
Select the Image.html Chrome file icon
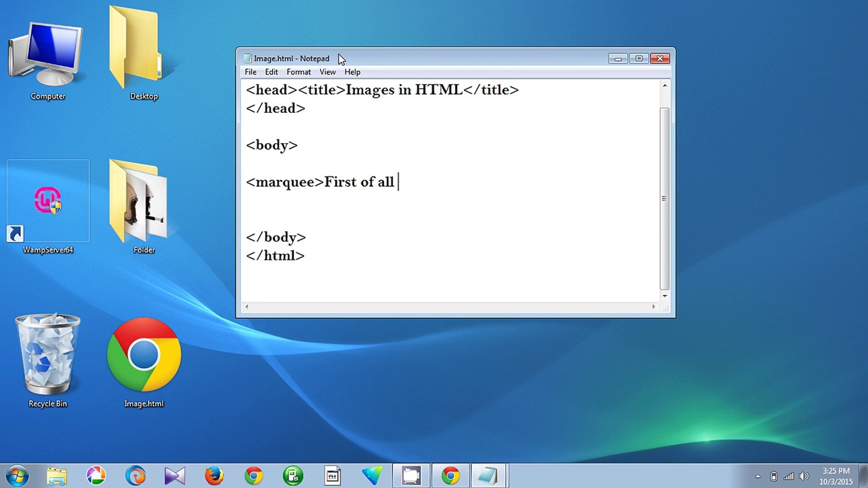tap(144, 361)
